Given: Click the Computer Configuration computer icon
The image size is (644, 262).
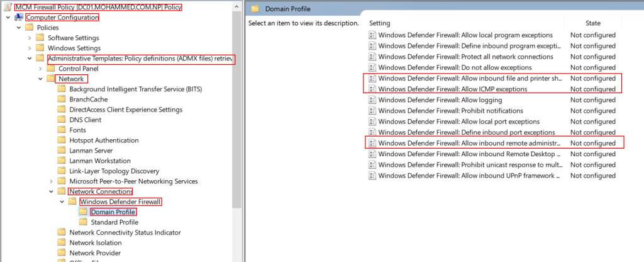Looking at the screenshot, I should (19, 18).
